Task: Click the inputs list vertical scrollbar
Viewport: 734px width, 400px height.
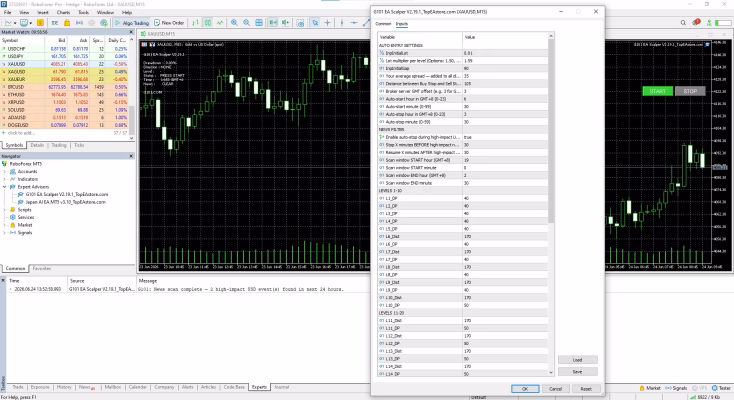Action: pos(551,131)
